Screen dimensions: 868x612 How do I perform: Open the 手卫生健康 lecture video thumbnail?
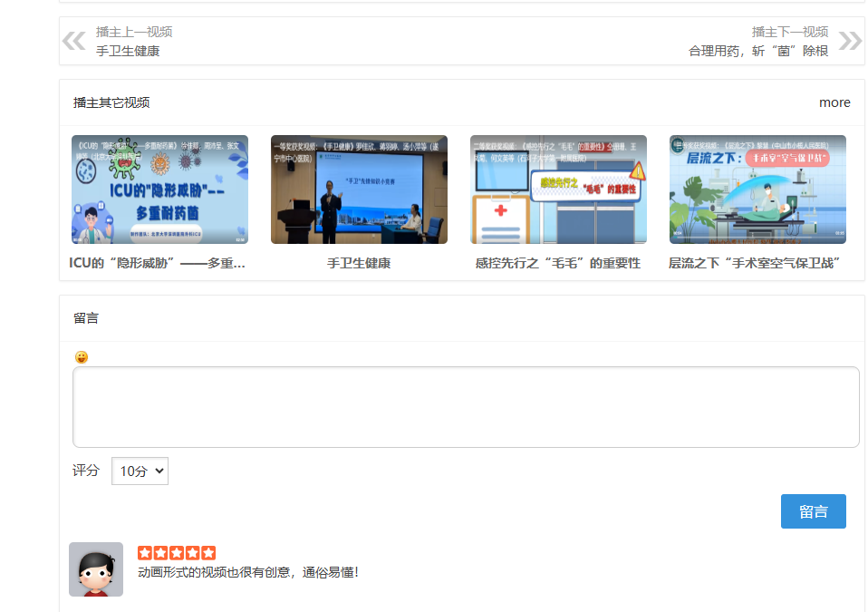(x=359, y=189)
